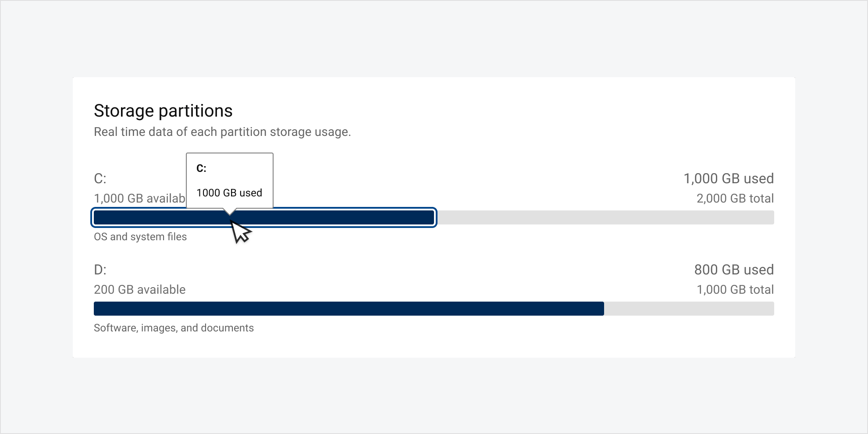Image resolution: width=868 pixels, height=434 pixels.
Task: Click the C: partition progress bar
Action: tap(263, 217)
